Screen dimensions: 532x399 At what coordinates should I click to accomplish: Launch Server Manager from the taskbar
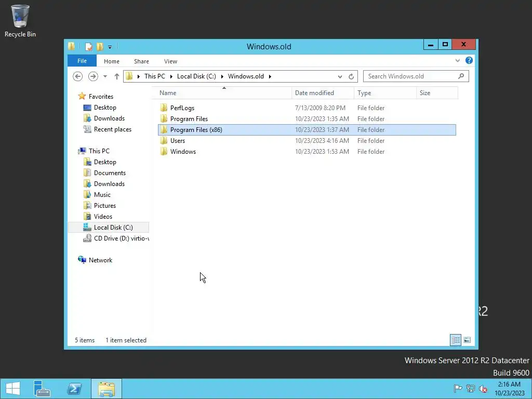tap(42, 389)
